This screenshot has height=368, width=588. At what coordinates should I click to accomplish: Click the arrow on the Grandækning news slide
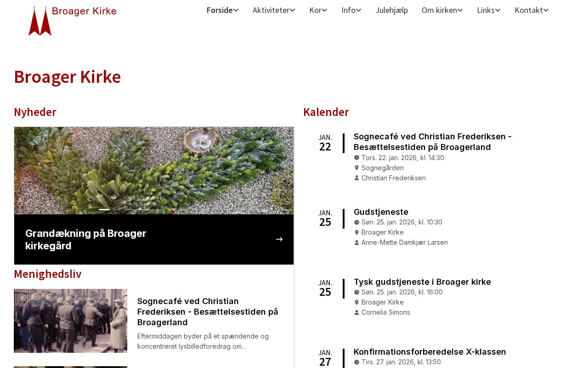(279, 239)
